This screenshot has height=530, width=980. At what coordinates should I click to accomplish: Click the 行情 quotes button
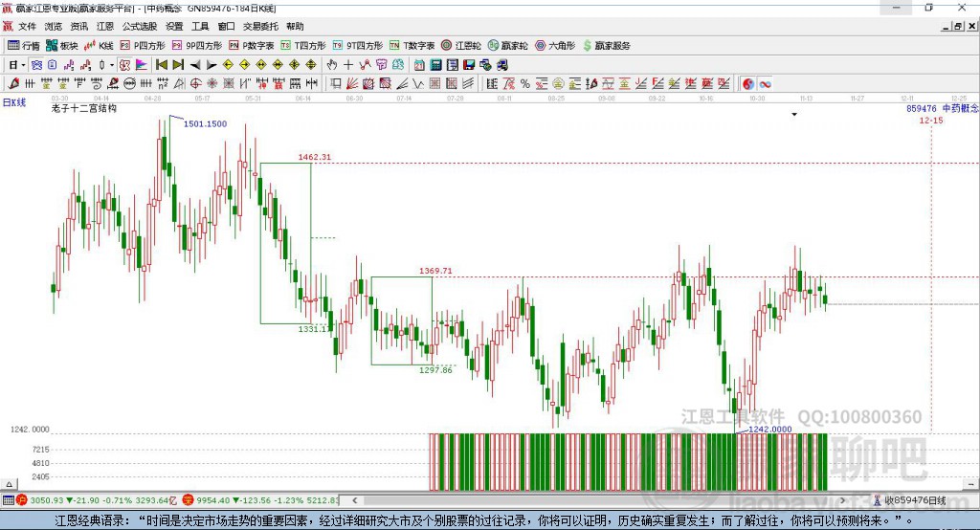pos(24,45)
